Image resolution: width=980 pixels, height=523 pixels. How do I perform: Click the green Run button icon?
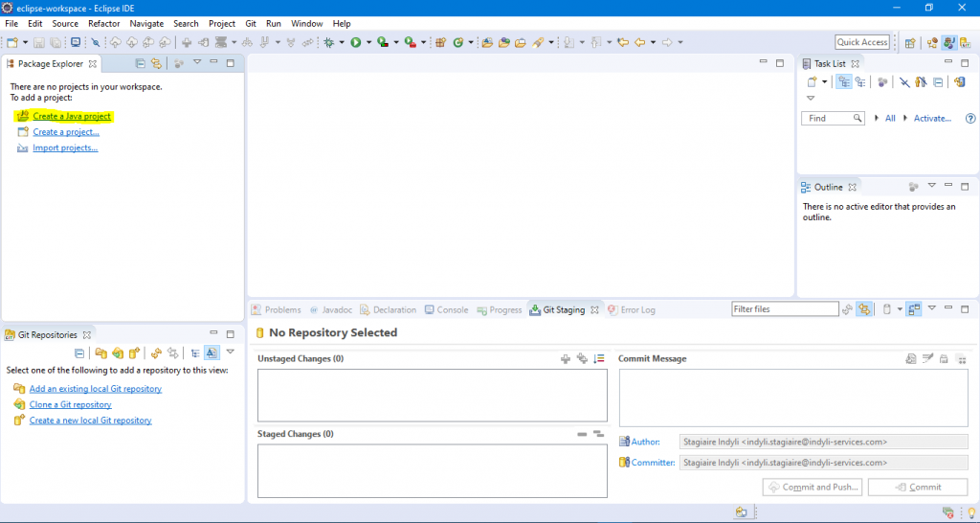[x=356, y=42]
